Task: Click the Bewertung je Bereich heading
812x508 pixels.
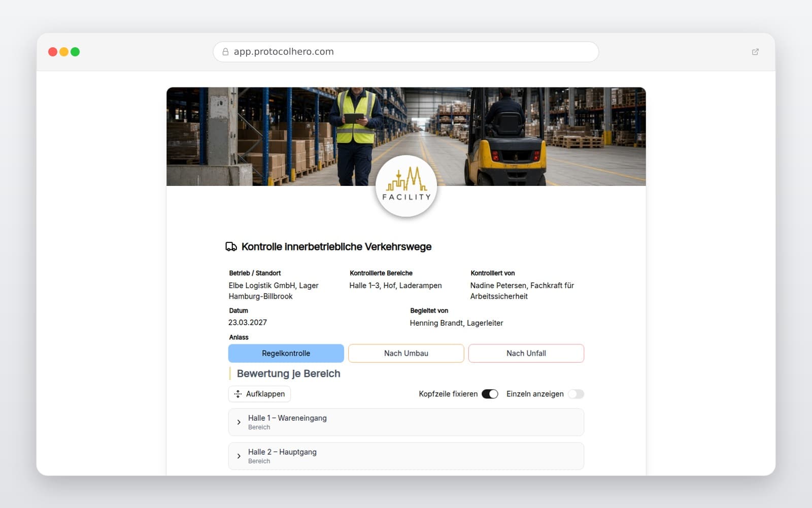Action: tap(288, 374)
